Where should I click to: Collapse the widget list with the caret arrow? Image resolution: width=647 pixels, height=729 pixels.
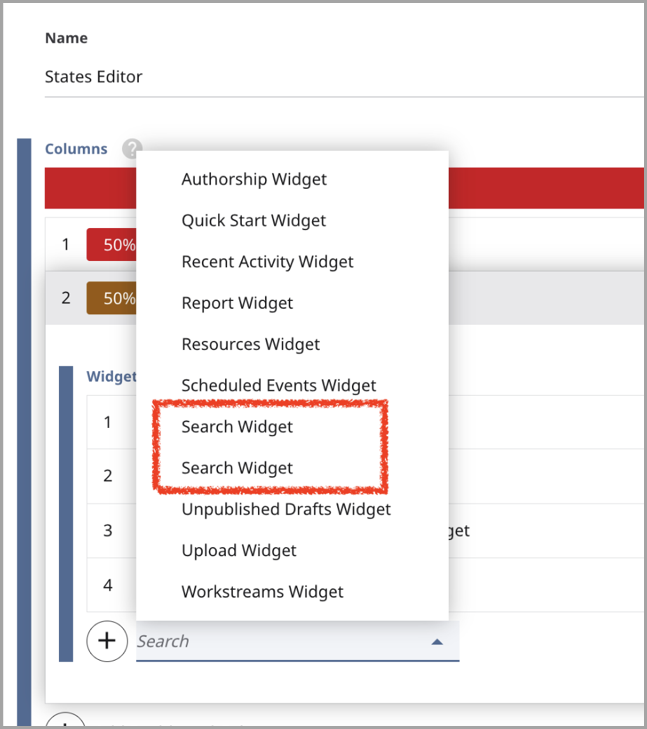(437, 642)
